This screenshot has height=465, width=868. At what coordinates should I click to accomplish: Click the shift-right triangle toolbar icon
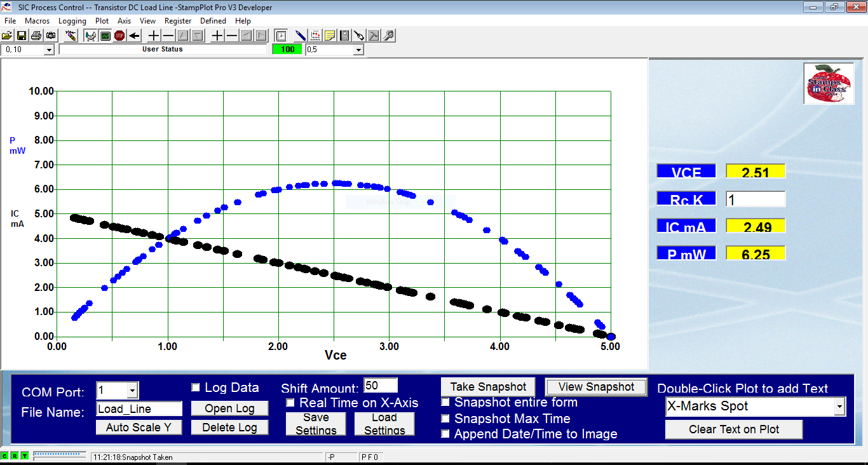tap(261, 36)
